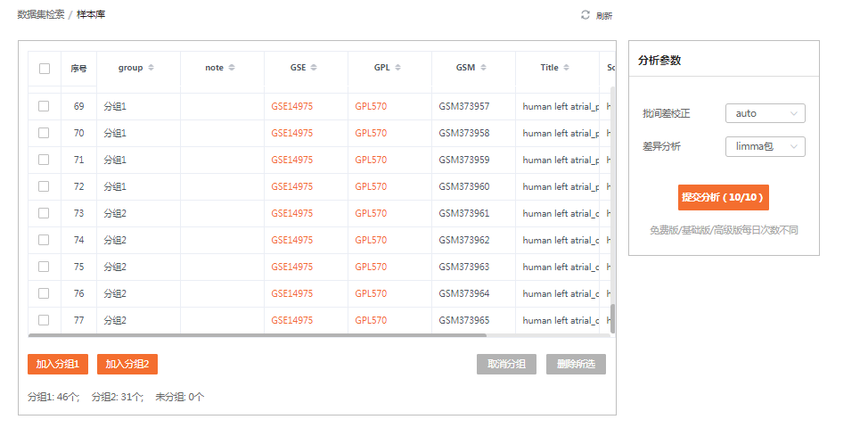Open the 批间差校正 auto dropdown
868x436 pixels.
765,113
